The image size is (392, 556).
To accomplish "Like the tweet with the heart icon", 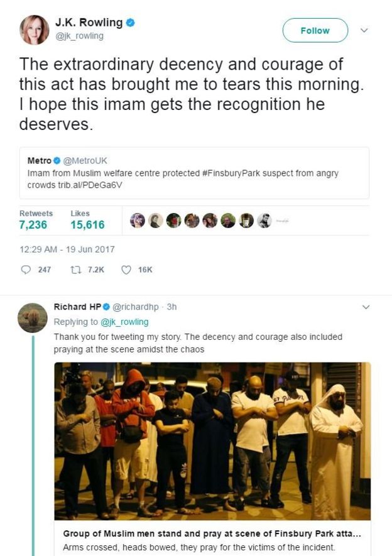I will tap(126, 270).
